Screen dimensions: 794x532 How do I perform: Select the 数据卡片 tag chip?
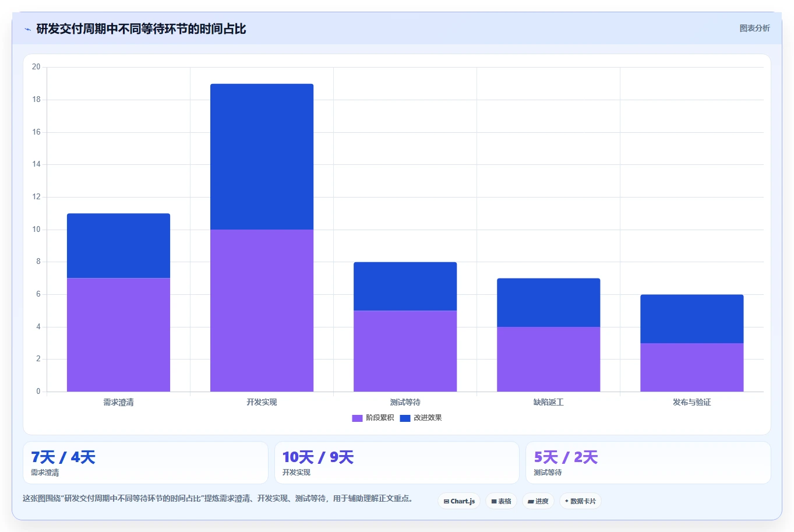pos(580,501)
